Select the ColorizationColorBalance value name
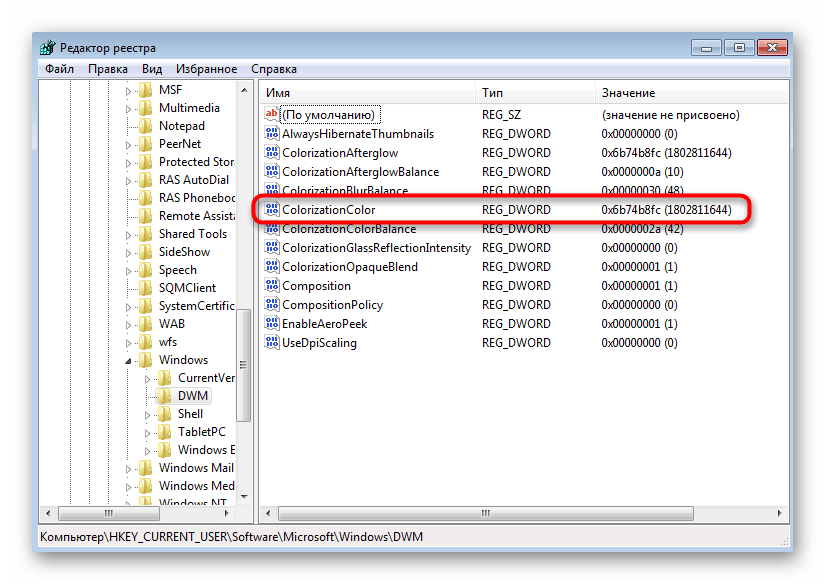 coord(349,228)
